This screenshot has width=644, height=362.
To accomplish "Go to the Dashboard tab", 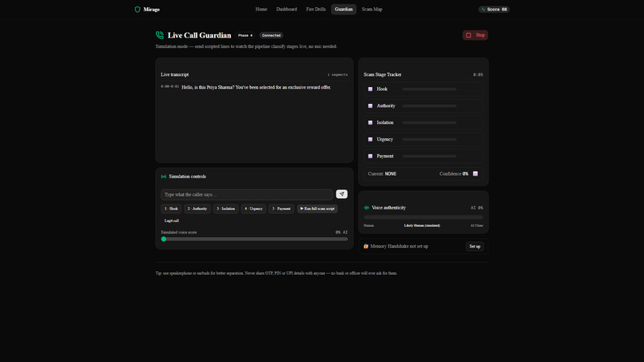I will click(x=287, y=9).
